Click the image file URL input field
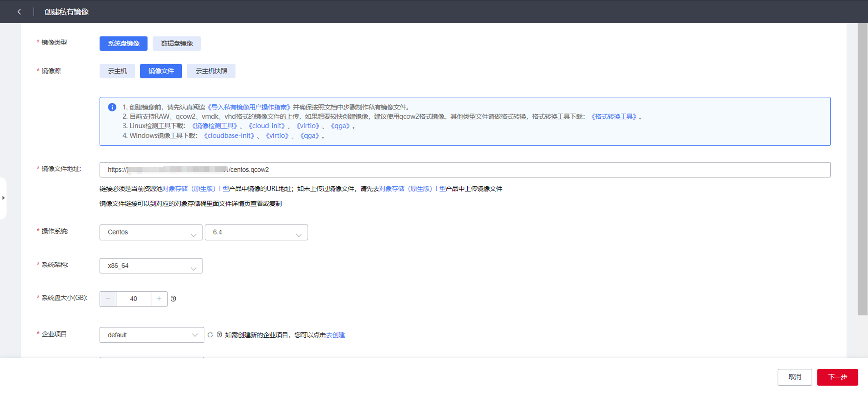Viewport: 868px width, 395px height. [x=465, y=170]
